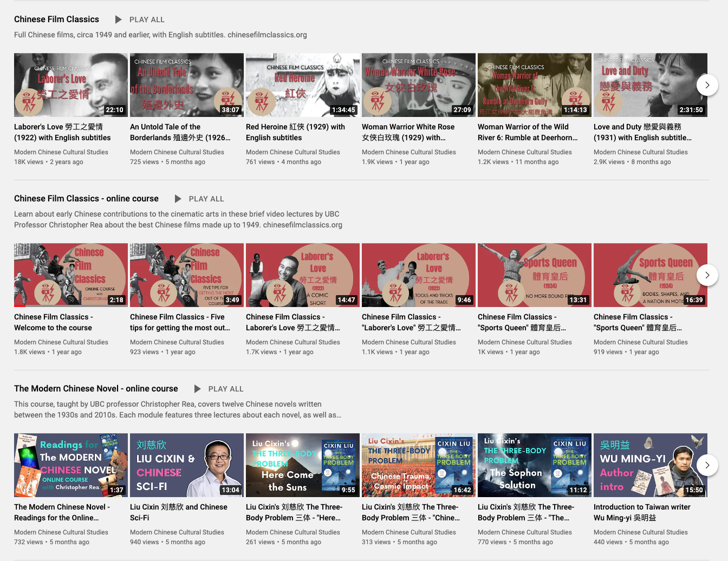Open the Liu Cixin and Chinese Sci-Fi thumbnail
Viewport: 728px width, 561px height.
186,465
